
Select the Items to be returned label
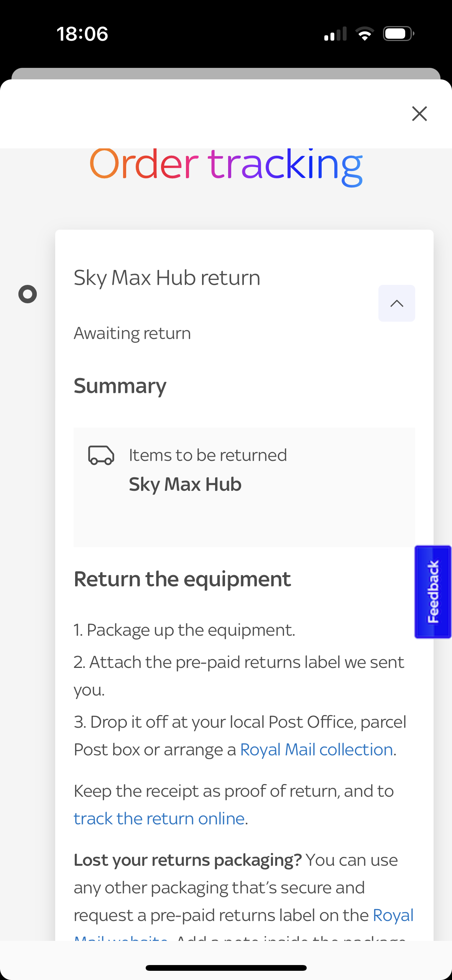(208, 455)
